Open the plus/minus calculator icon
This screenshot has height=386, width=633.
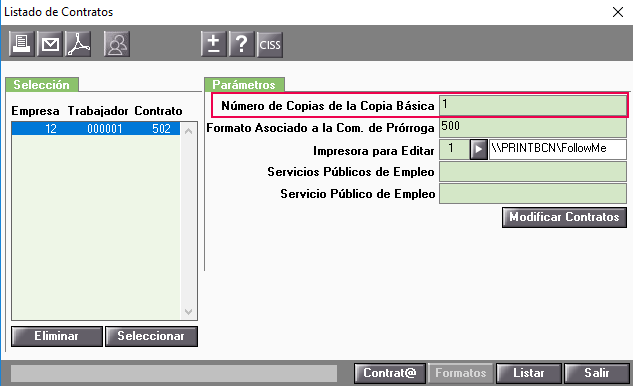tap(214, 44)
